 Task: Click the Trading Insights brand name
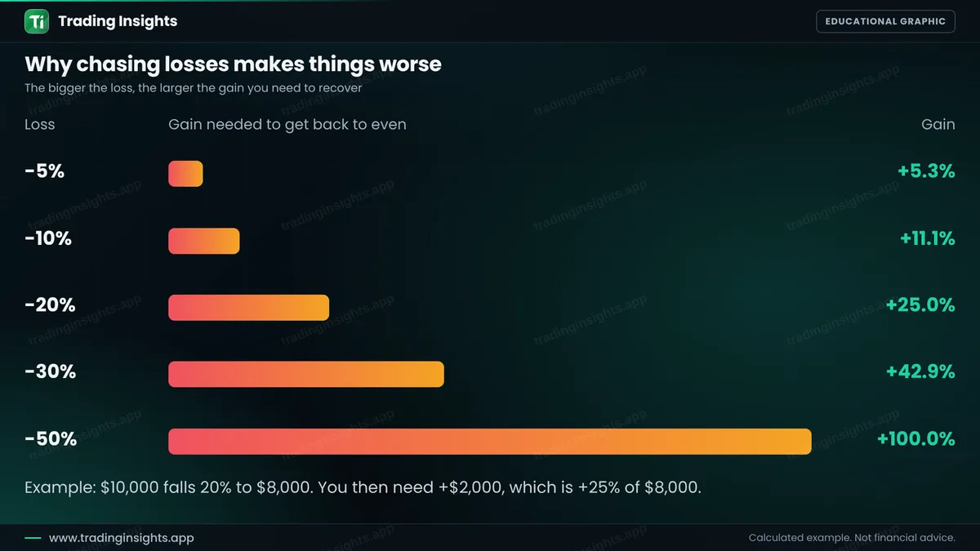pos(118,21)
